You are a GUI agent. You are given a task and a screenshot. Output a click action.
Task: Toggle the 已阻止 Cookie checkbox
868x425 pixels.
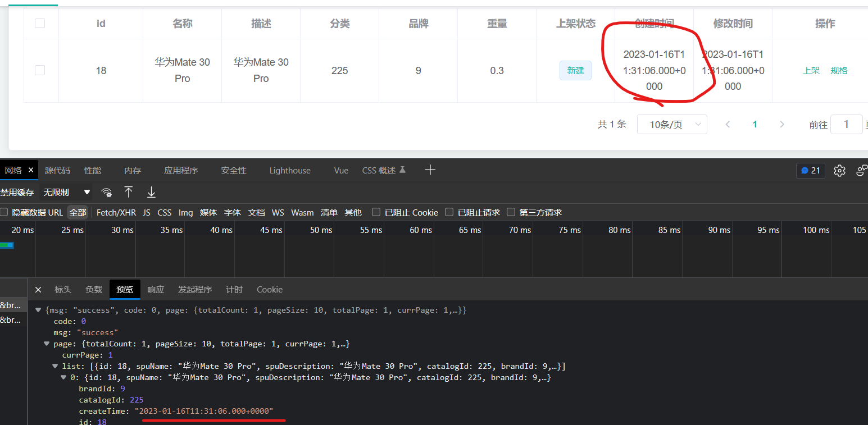(376, 212)
